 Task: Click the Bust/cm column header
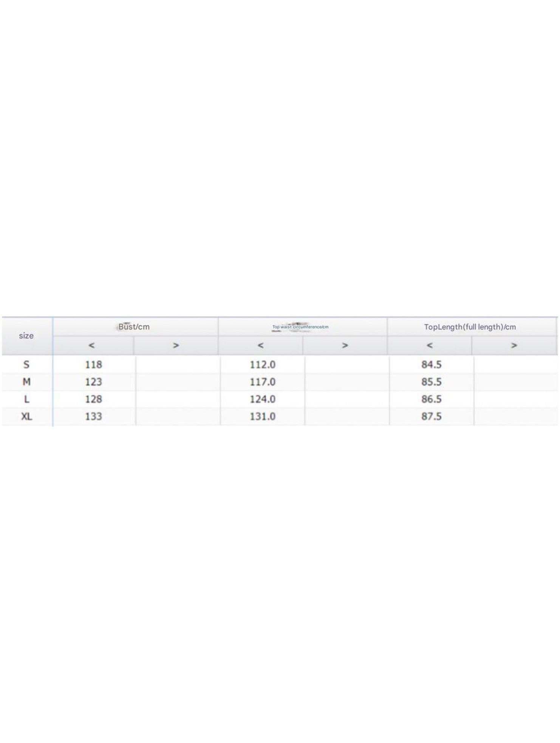coord(134,327)
